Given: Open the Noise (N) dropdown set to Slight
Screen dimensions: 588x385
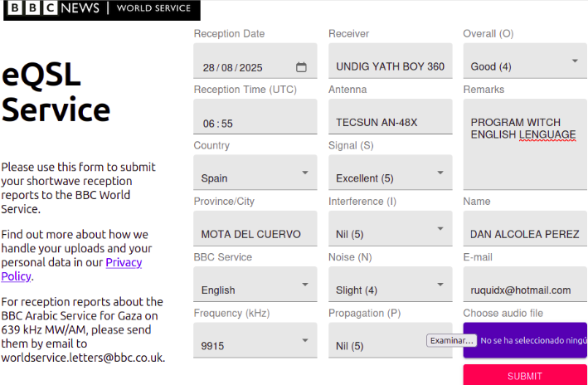Looking at the screenshot, I should coord(390,285).
